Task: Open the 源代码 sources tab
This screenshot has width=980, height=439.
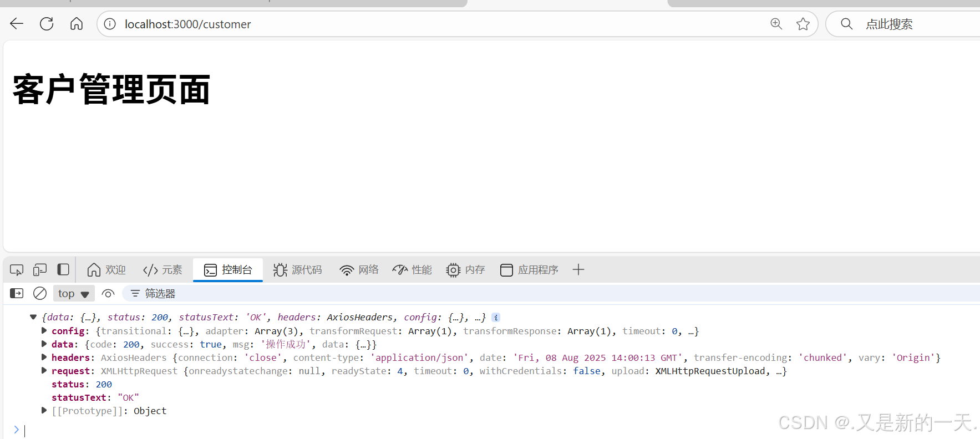Action: [x=297, y=270]
